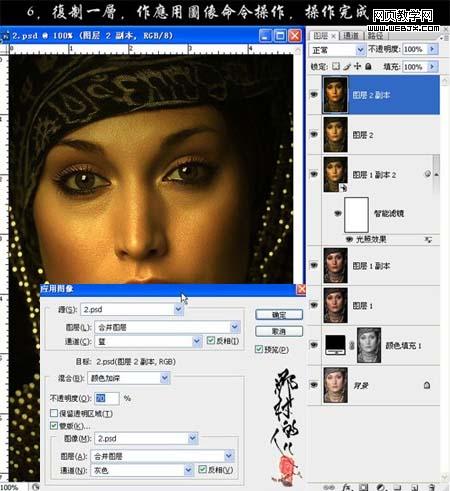
Task: Click the lock all padlock icon
Action: (x=368, y=66)
